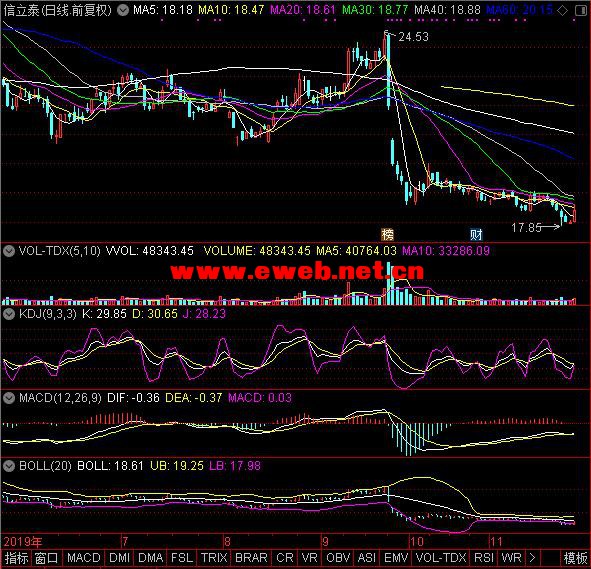Open the 榜 marker icon on chart
The width and height of the screenshot is (591, 569).
click(387, 234)
